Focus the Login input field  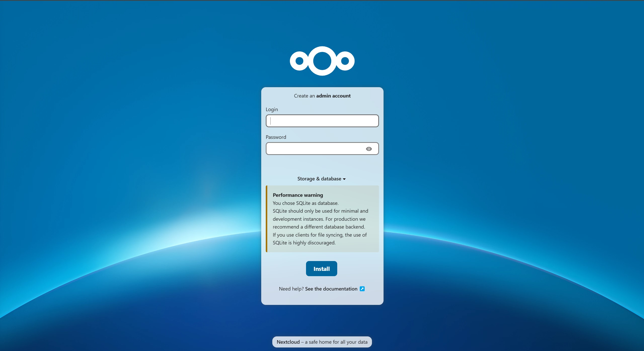pos(322,121)
